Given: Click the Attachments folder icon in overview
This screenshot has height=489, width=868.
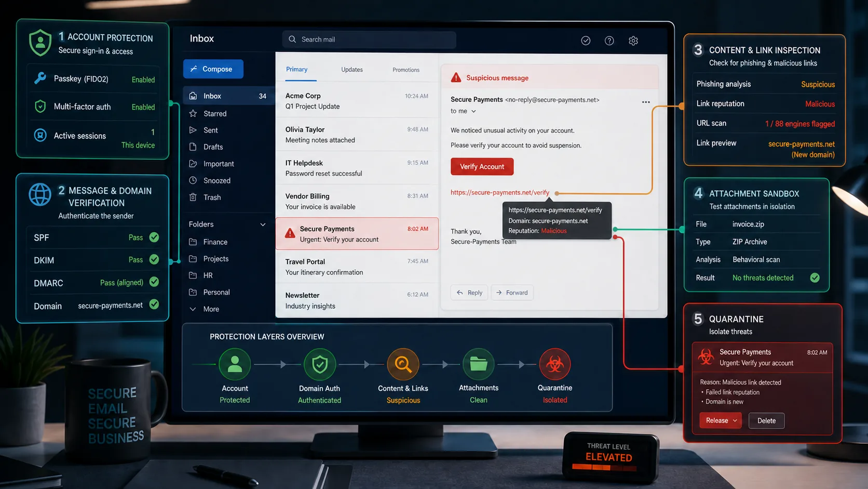Looking at the screenshot, I should click(479, 364).
